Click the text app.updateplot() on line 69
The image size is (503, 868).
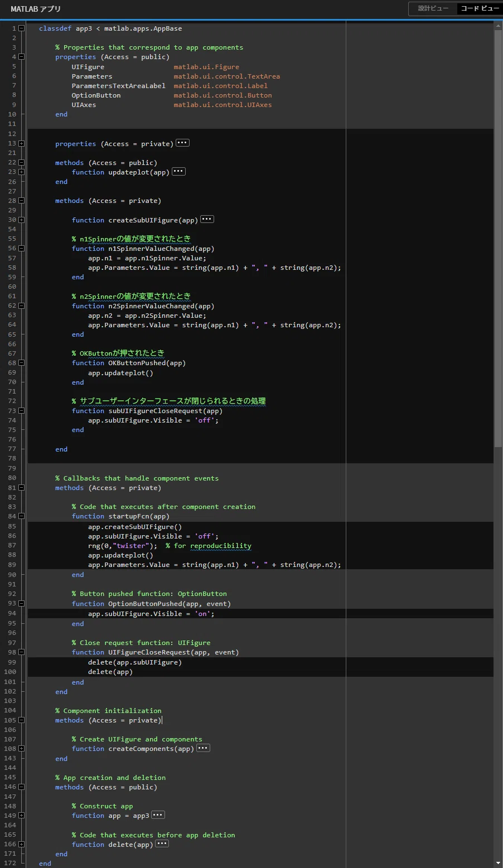click(120, 373)
